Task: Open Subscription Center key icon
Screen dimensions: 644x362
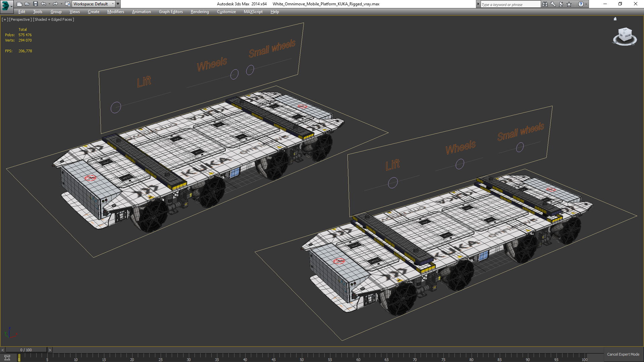Action: (x=553, y=4)
